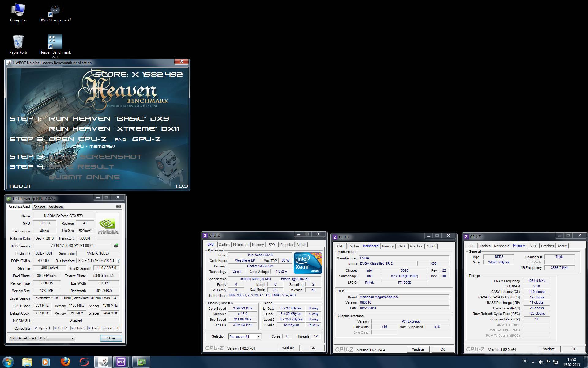Click Run Heaven "Xtreme" DX11 step

[x=114, y=129]
